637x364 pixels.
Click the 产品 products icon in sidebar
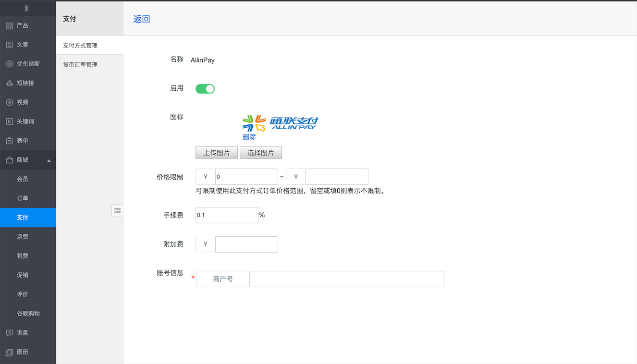(x=10, y=25)
